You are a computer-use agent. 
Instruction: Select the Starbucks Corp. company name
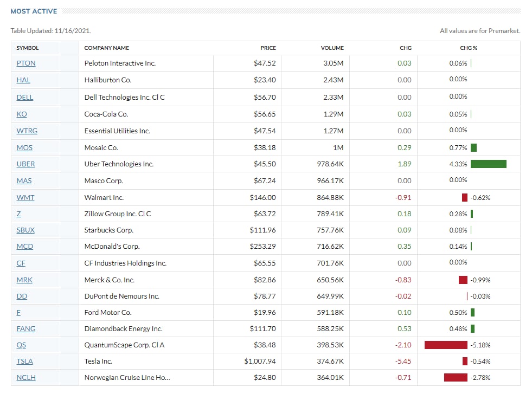pos(108,230)
